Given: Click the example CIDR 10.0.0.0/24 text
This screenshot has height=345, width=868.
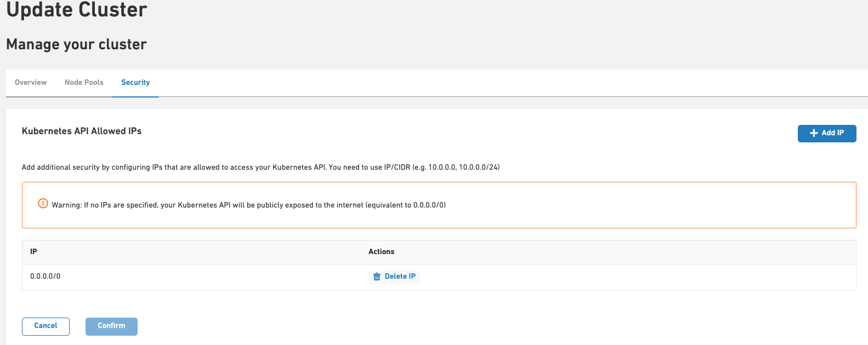Looking at the screenshot, I should 478,168.
